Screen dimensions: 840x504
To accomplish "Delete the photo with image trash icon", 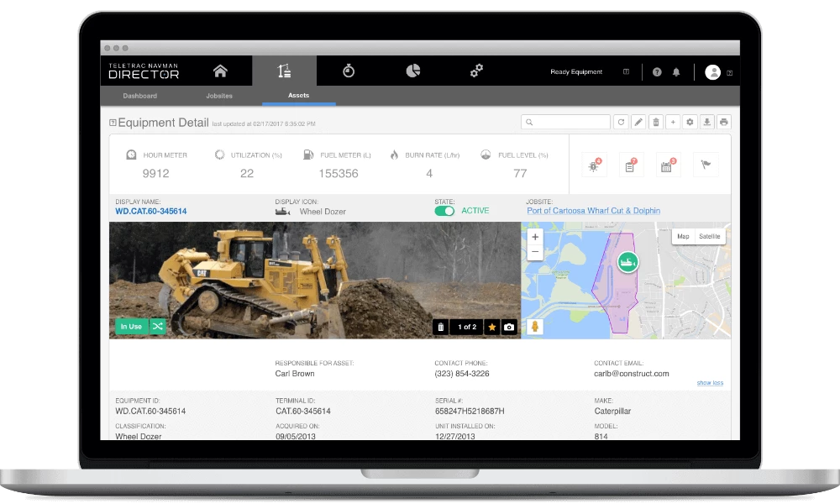I will tap(441, 327).
